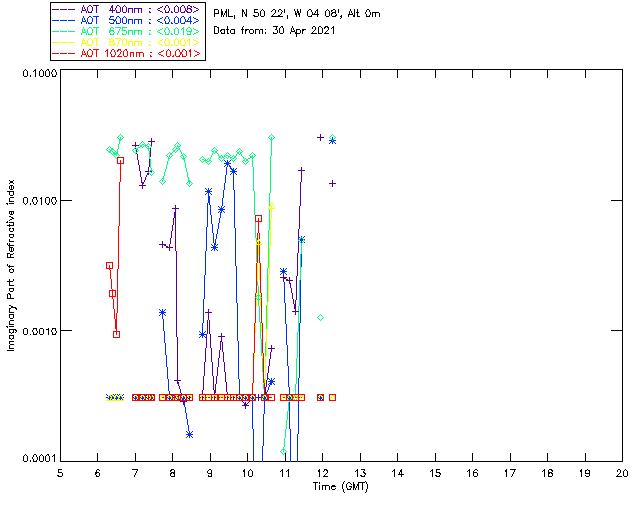Viewport: 640px width, 512px height.
Task: Click the x-axis label 11
Action: point(285,473)
